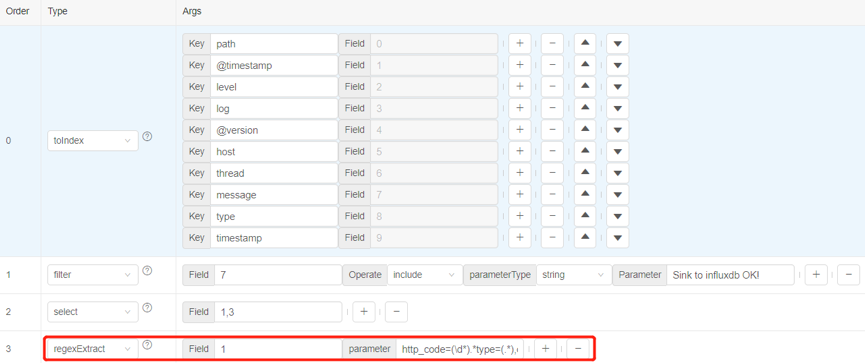Screen dimensions: 865x363
Task: Edit the Parameter 'Sink to influxdb OK!' input
Action: [730, 275]
